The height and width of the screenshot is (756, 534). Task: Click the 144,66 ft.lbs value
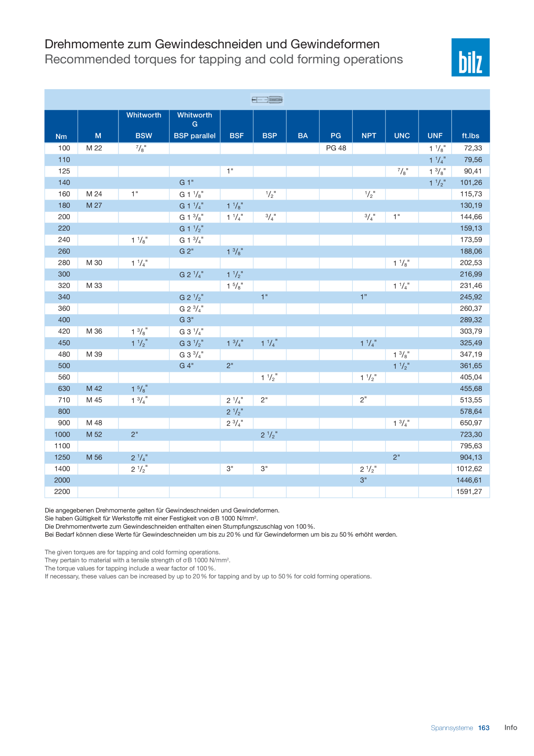point(471,217)
